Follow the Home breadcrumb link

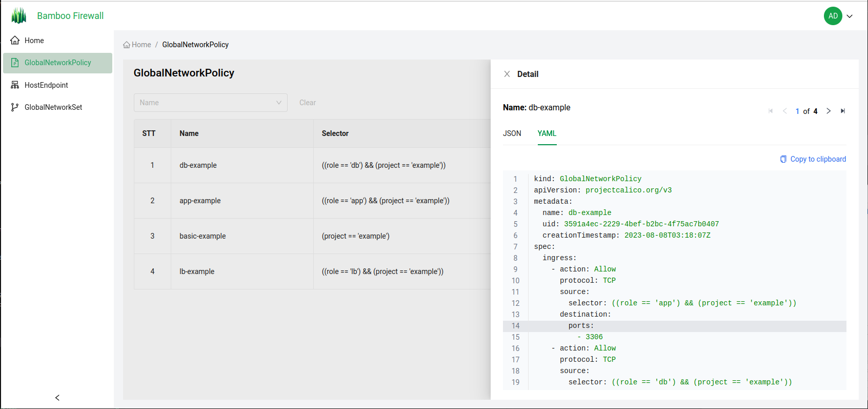coord(137,45)
